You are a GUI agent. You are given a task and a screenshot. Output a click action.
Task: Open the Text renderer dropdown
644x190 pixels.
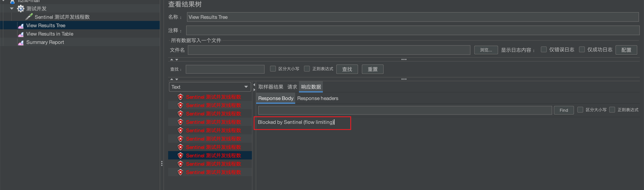[x=210, y=87]
